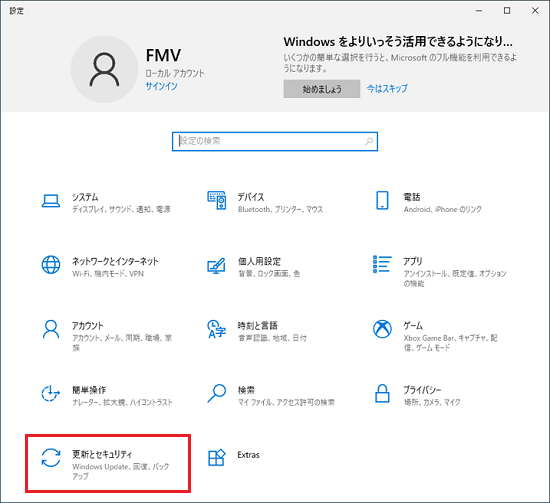This screenshot has width=550, height=503.
Task: Click the 電話 phone icon
Action: coord(382,200)
